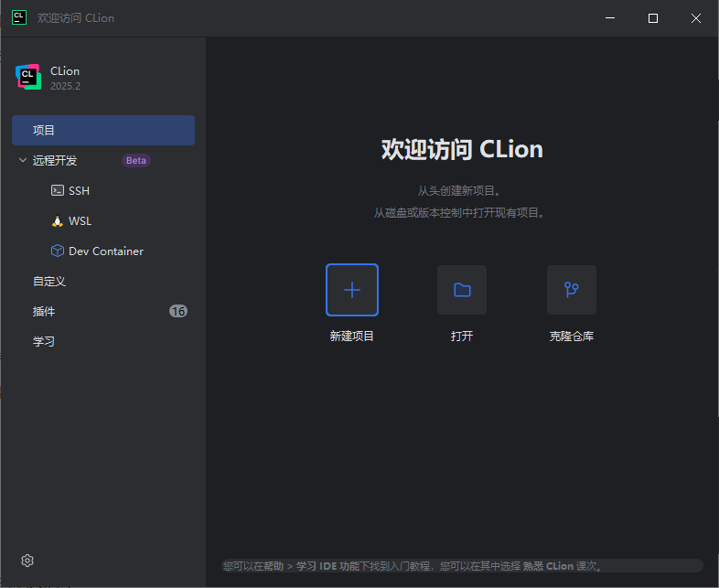Click the New Project plus icon
Viewport: 719px width, 588px height.
click(x=351, y=290)
